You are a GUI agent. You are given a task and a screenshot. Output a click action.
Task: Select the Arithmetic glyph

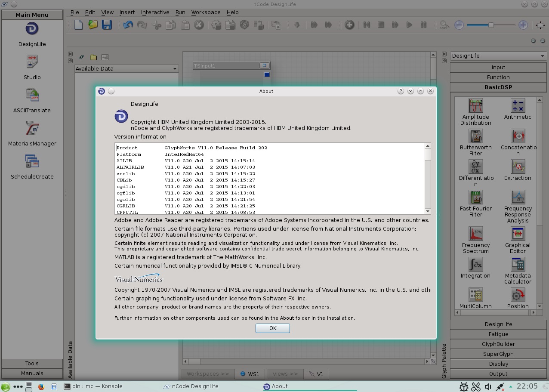pyautogui.click(x=518, y=109)
